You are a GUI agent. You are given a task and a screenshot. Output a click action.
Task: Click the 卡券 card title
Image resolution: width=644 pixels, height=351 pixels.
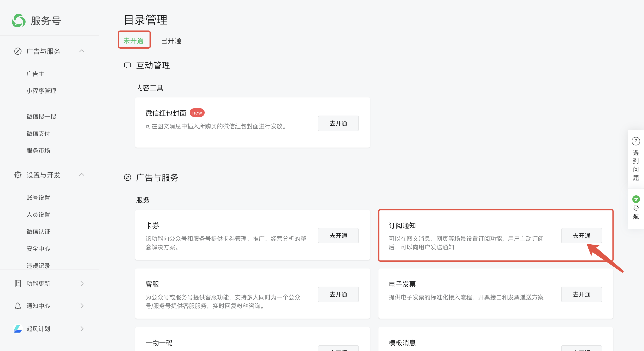coord(152,226)
